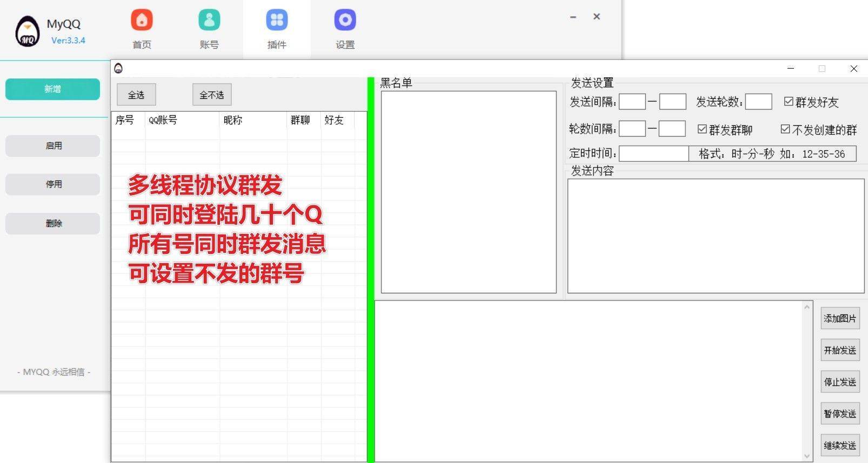Image resolution: width=868 pixels, height=463 pixels.
Task: Pause sending with 暂停发送 button
Action: [x=839, y=414]
